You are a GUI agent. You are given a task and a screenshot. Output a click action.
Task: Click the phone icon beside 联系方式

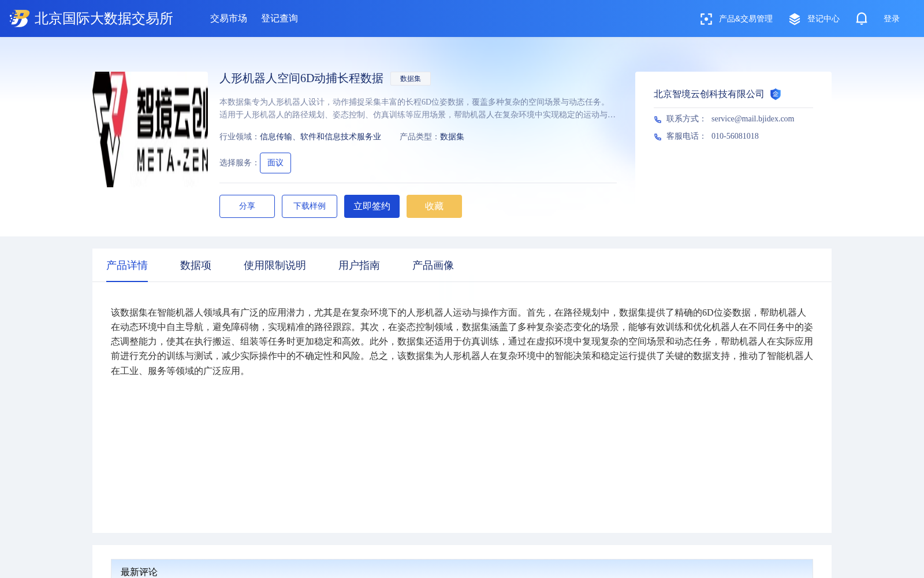point(658,120)
